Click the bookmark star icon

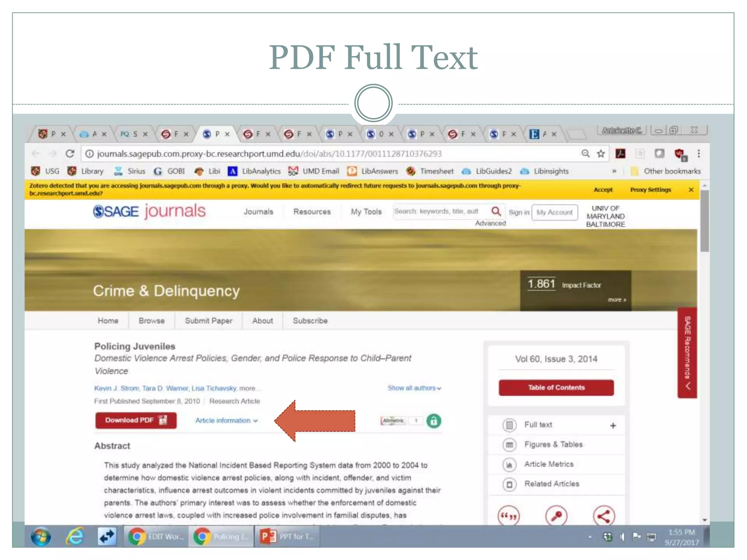pos(601,153)
